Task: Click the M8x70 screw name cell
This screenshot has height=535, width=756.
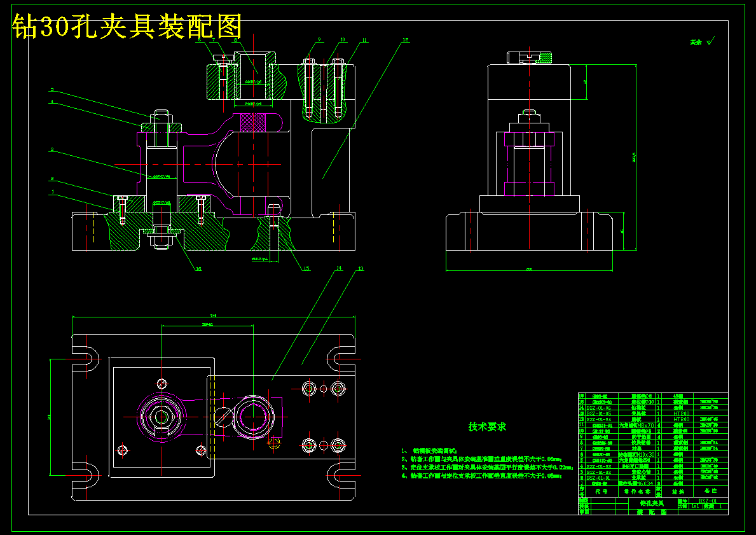Action: (636, 425)
